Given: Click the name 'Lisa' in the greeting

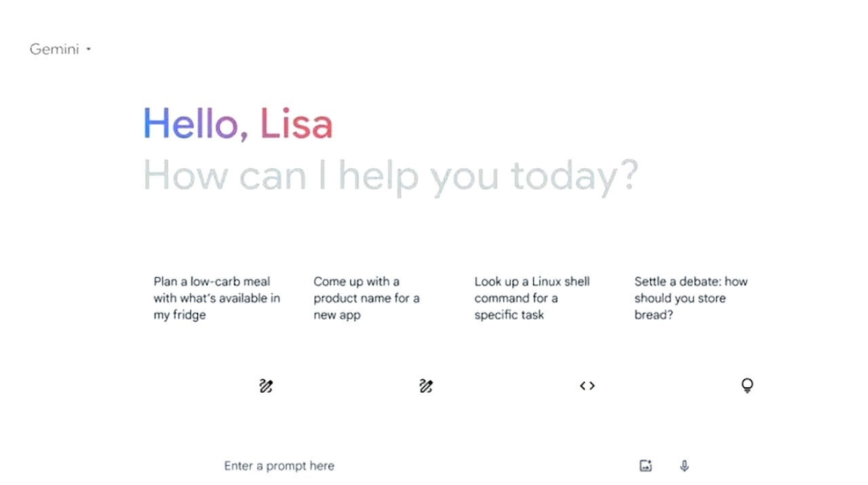Looking at the screenshot, I should click(x=297, y=124).
